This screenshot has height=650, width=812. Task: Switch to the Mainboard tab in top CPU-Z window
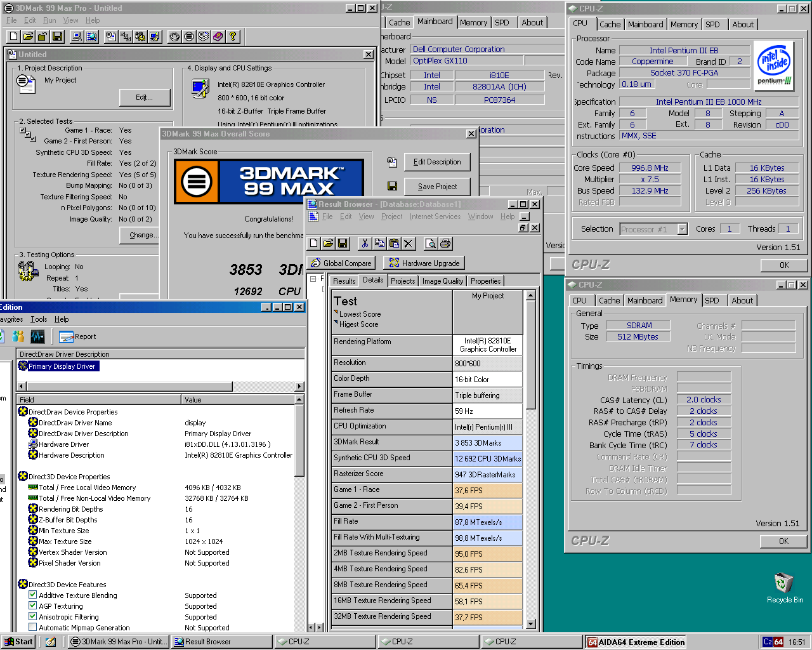point(645,24)
